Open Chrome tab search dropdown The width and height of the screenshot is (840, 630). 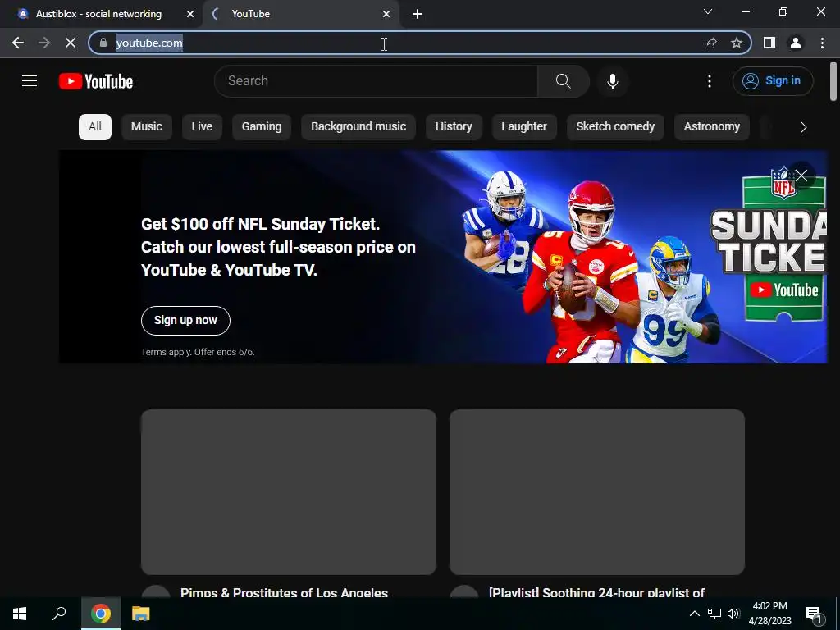(708, 11)
